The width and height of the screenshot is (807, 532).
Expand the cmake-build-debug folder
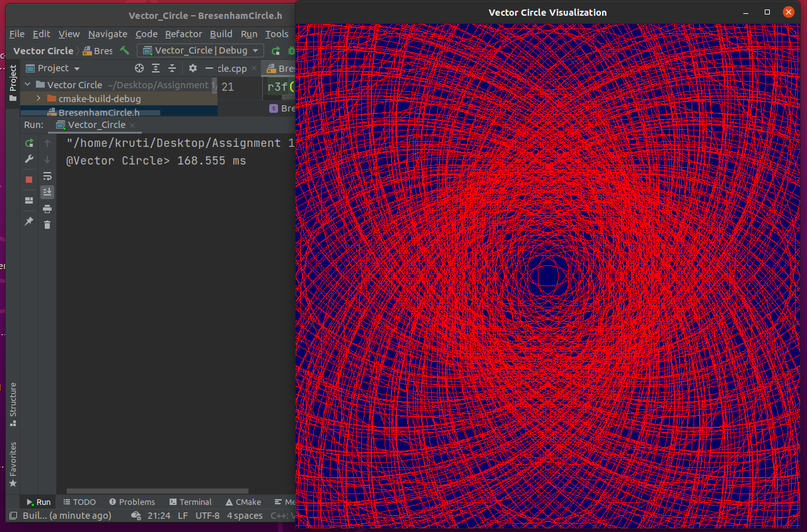(x=38, y=98)
